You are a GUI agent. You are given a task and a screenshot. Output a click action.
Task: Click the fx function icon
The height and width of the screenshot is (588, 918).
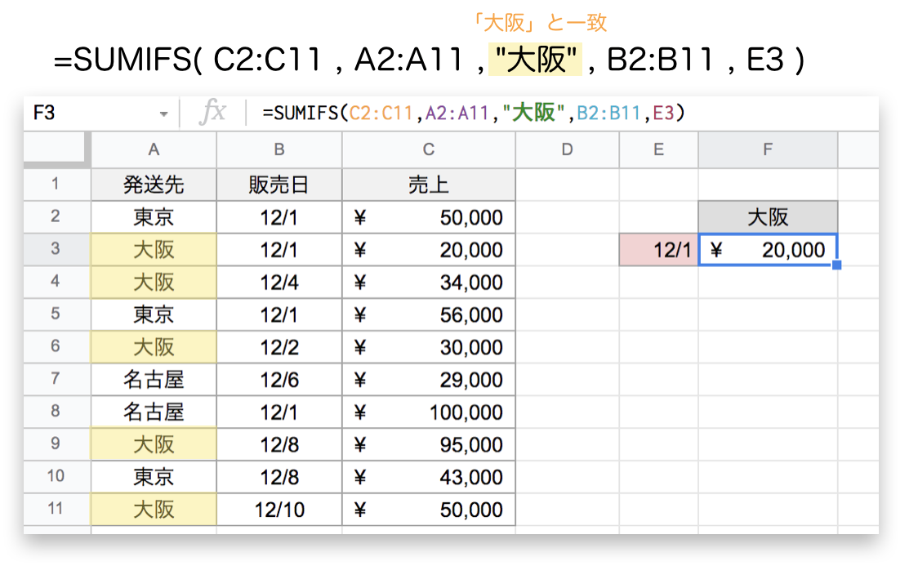[x=212, y=111]
